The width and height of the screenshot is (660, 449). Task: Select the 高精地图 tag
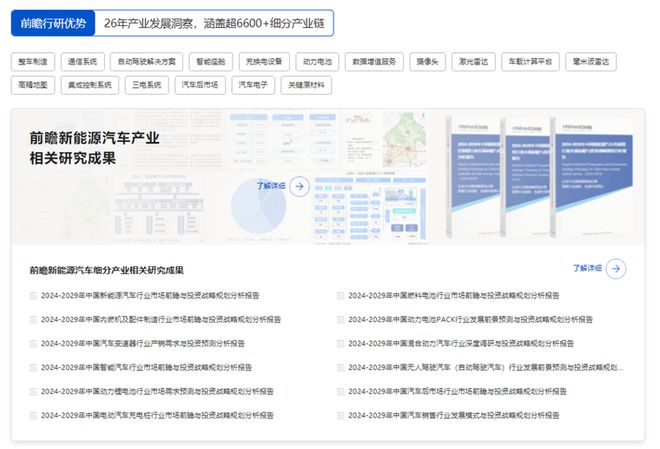(33, 85)
